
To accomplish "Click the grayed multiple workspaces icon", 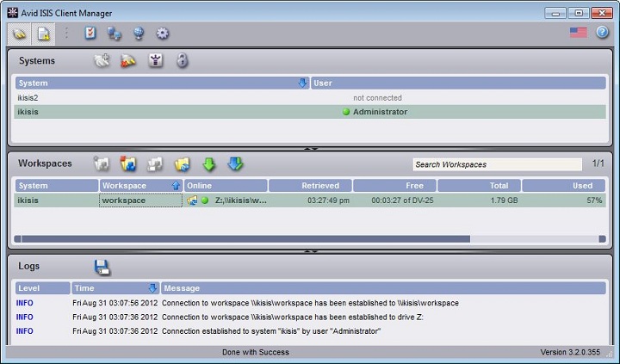I will click(x=155, y=164).
